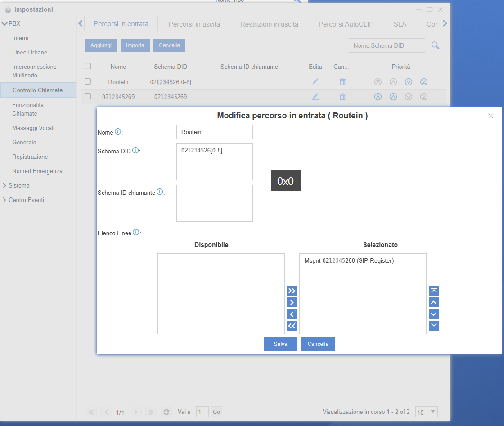Toggle the select-all checkbox in table header
The width and height of the screenshot is (504, 426).
click(x=88, y=66)
